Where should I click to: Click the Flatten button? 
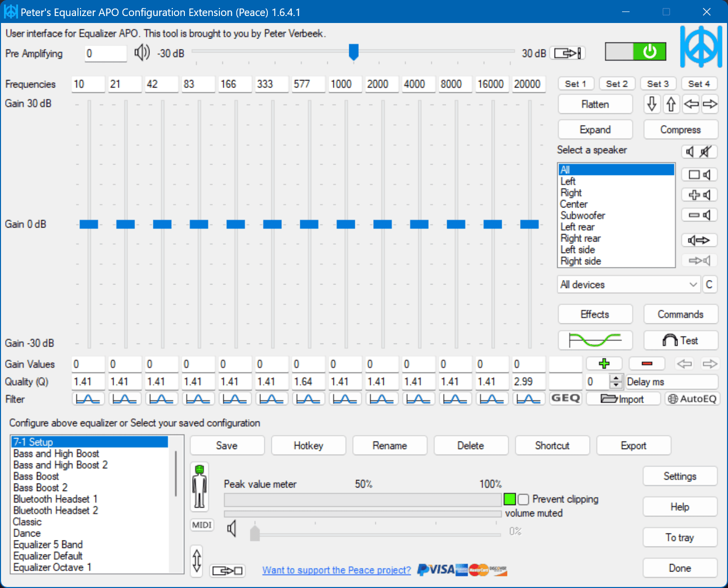coord(595,104)
